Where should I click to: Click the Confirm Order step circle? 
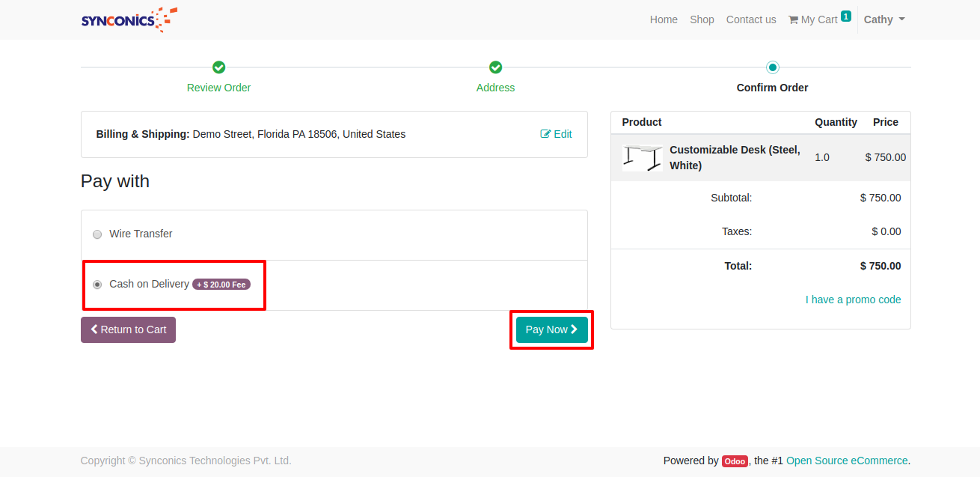point(772,67)
